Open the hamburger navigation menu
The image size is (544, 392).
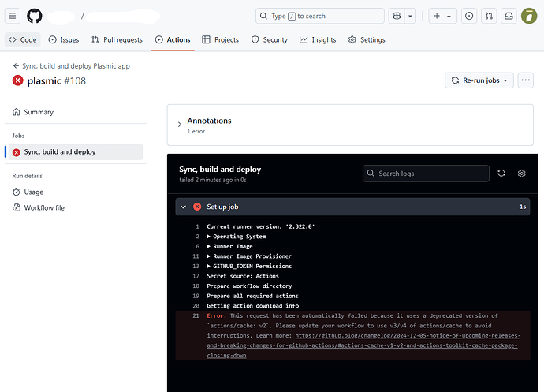pyautogui.click(x=12, y=16)
